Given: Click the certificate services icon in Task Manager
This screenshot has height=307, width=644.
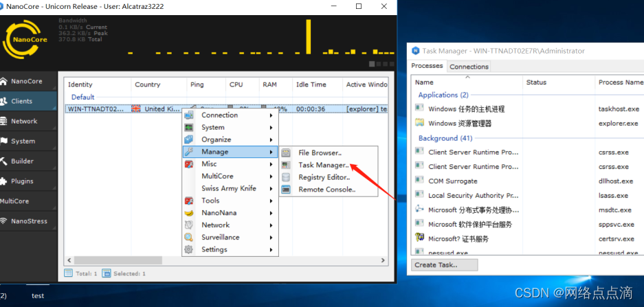Looking at the screenshot, I should (x=419, y=238).
